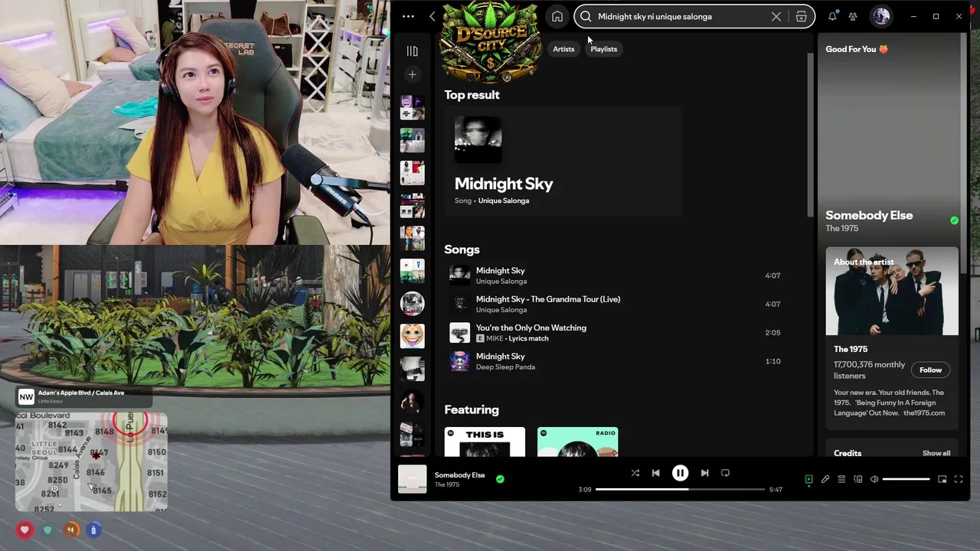Toggle green checkmark in the Now Playing panel
Screen dimensions: 980x551
point(954,220)
